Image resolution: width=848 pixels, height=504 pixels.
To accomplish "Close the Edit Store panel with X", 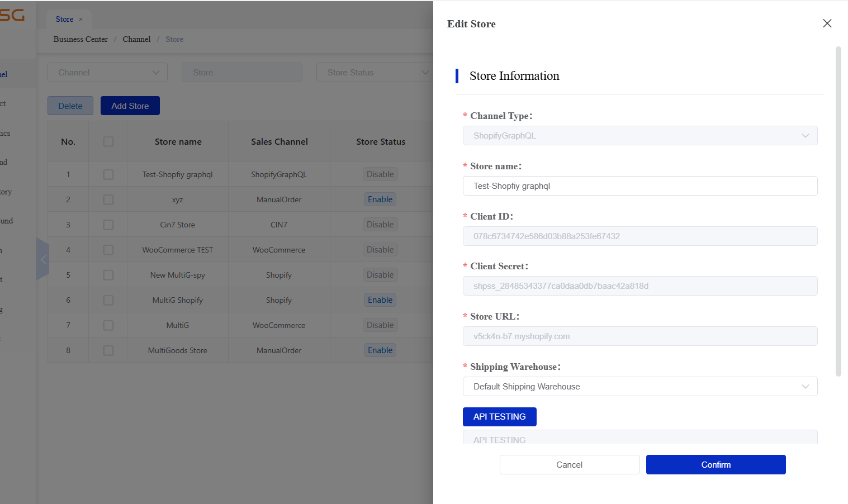I will 827,23.
